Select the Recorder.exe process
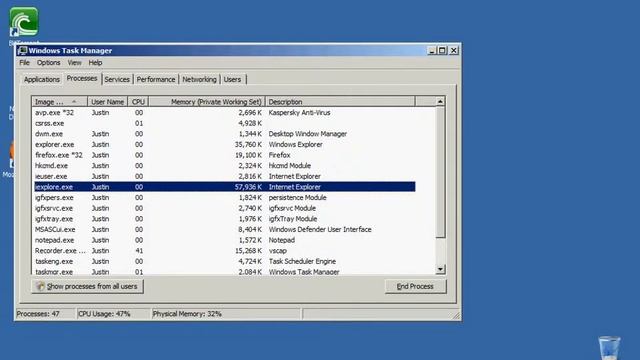The image size is (640, 360). click(224, 251)
